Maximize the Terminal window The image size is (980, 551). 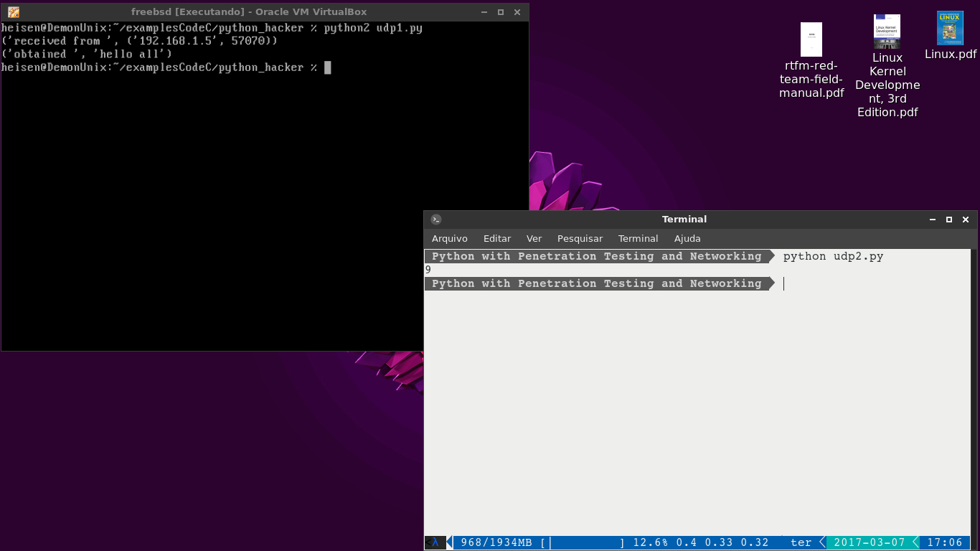click(x=949, y=220)
